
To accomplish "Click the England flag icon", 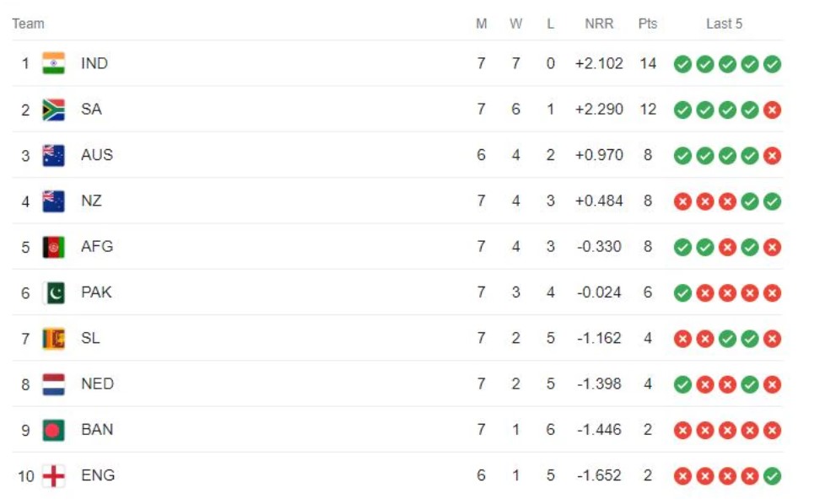I will click(53, 475).
